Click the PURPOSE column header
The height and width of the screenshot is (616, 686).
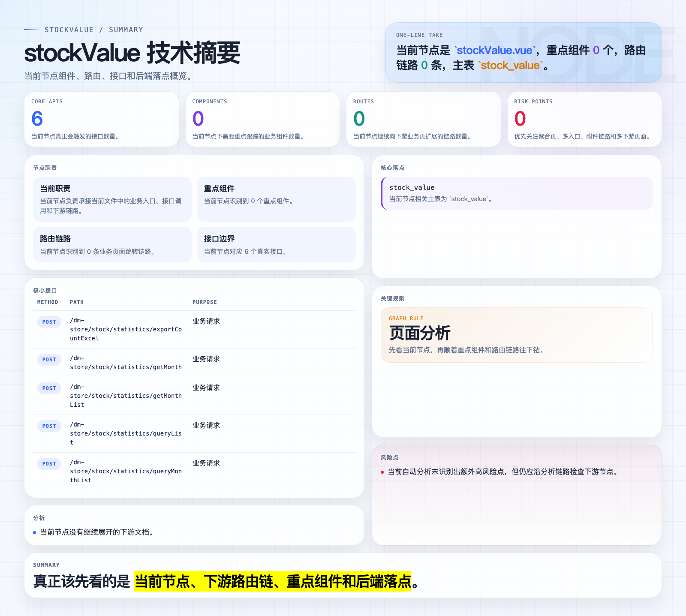coord(205,302)
